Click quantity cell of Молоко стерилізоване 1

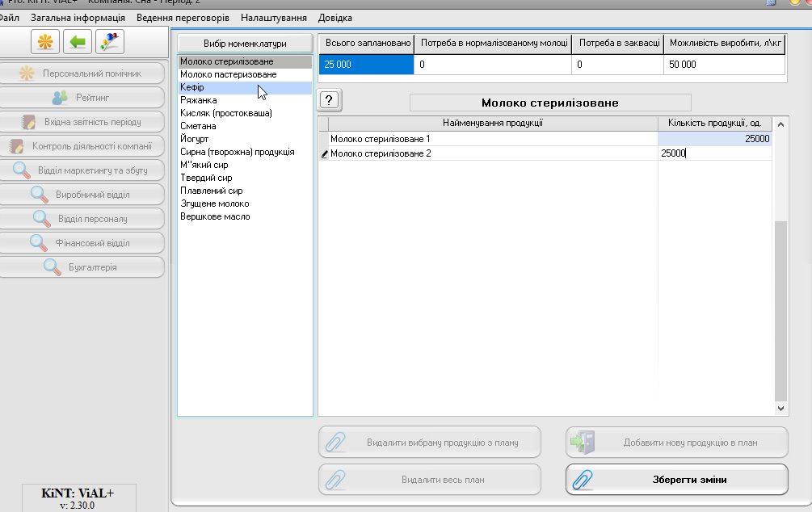click(x=715, y=139)
